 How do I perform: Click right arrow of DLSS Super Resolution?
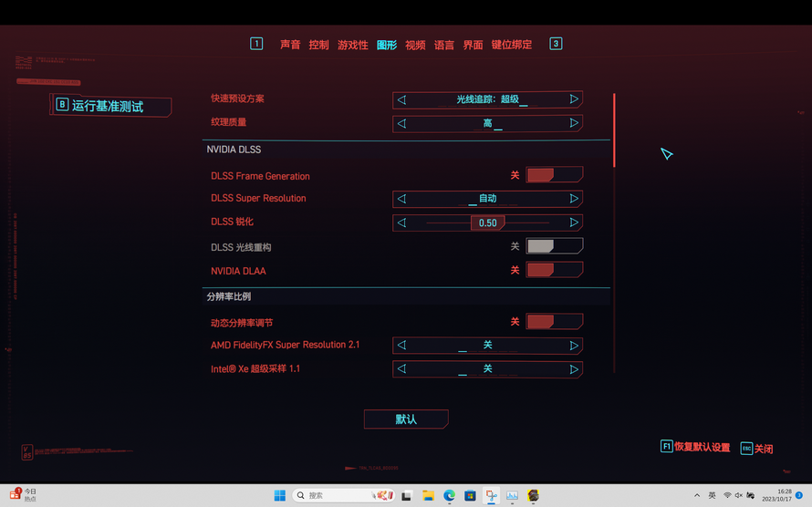tap(574, 198)
